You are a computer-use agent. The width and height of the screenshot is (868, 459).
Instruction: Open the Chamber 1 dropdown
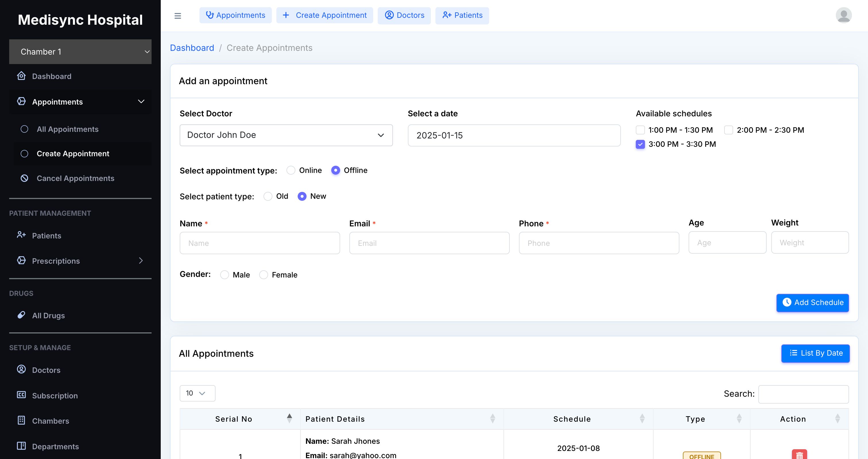click(80, 52)
